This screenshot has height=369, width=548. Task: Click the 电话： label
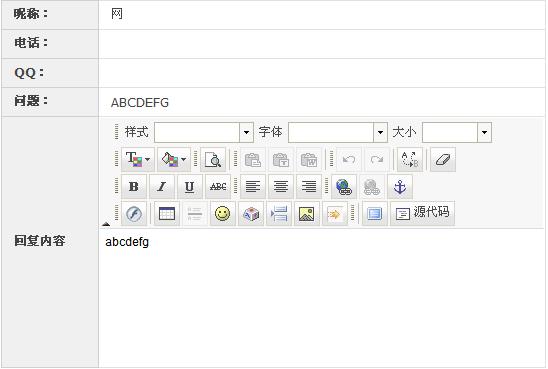point(31,43)
